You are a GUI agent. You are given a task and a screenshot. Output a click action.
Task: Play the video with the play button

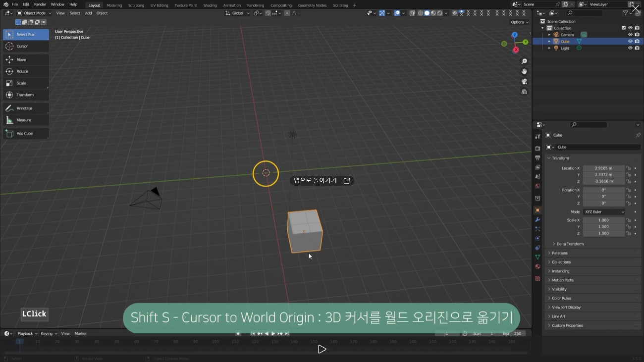(x=322, y=349)
